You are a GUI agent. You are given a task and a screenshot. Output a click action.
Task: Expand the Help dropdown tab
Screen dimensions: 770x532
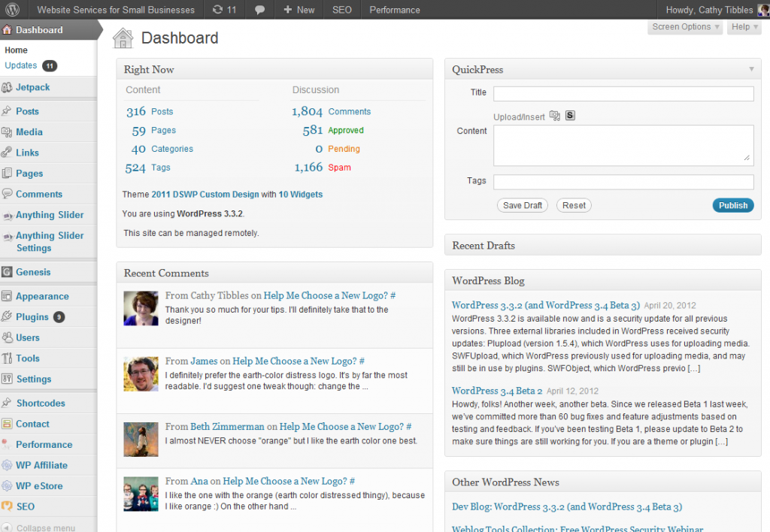[744, 27]
